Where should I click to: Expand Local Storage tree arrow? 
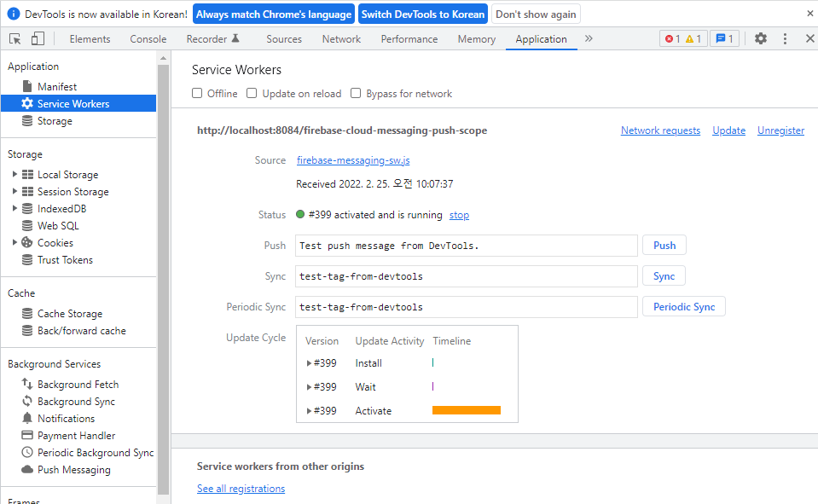click(15, 174)
